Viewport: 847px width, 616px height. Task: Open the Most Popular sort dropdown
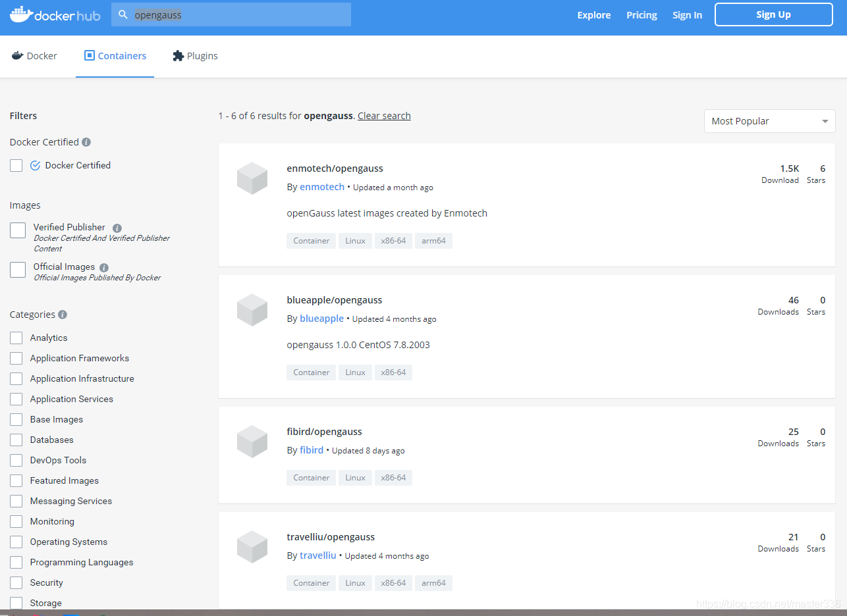pos(769,121)
